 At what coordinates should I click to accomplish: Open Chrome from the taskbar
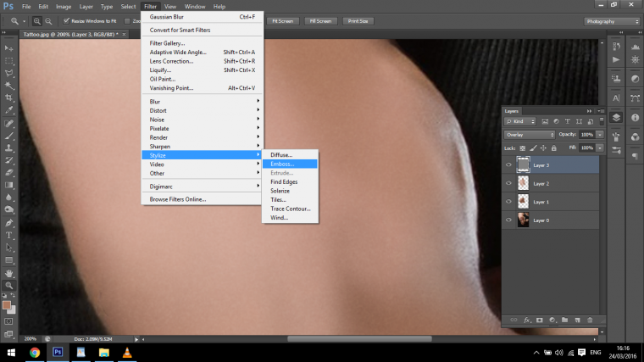[35, 352]
